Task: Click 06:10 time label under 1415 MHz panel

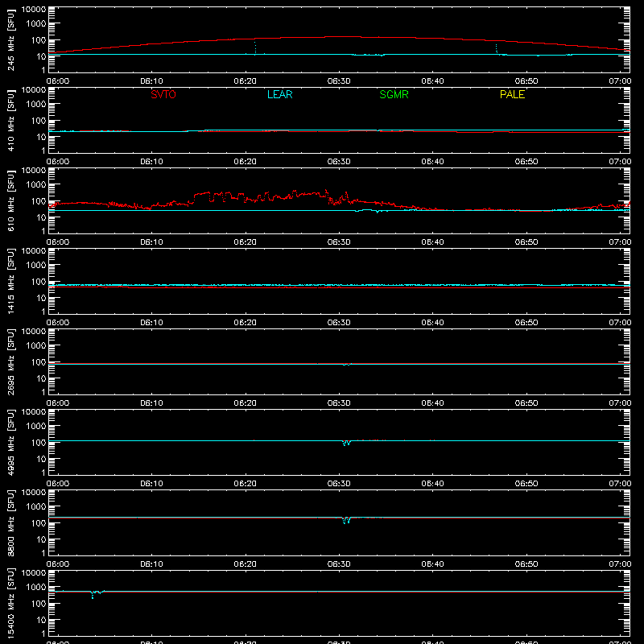Action: [x=151, y=323]
